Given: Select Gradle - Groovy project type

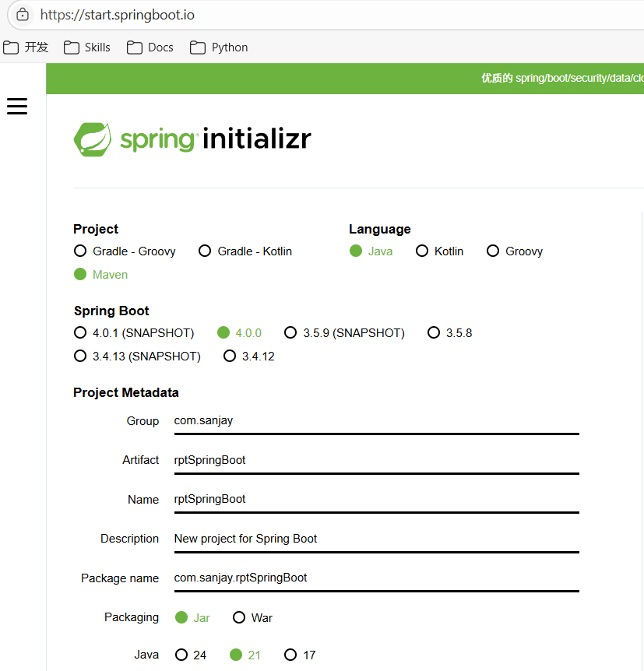Looking at the screenshot, I should [125, 251].
